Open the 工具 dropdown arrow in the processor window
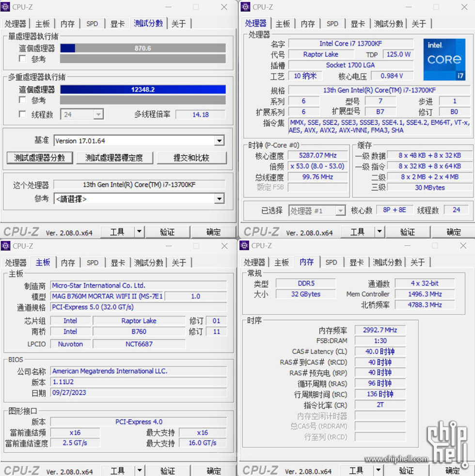Image resolution: width=475 pixels, height=476 pixels. (x=380, y=232)
